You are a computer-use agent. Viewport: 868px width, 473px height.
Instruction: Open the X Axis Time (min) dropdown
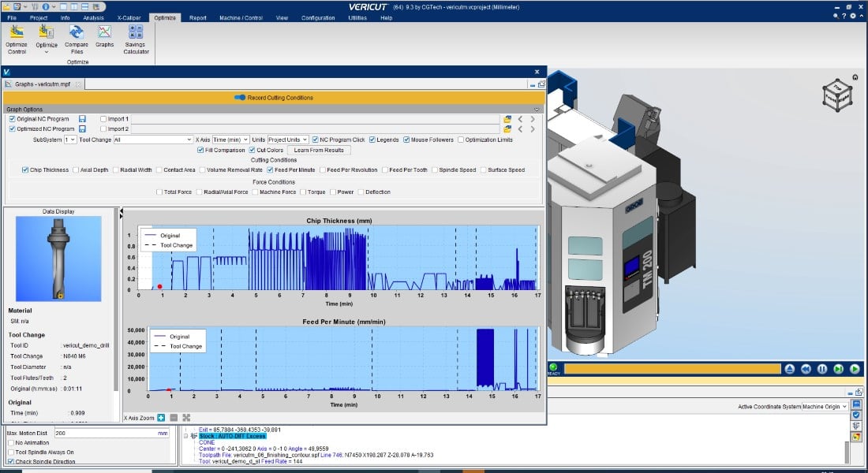[230, 140]
